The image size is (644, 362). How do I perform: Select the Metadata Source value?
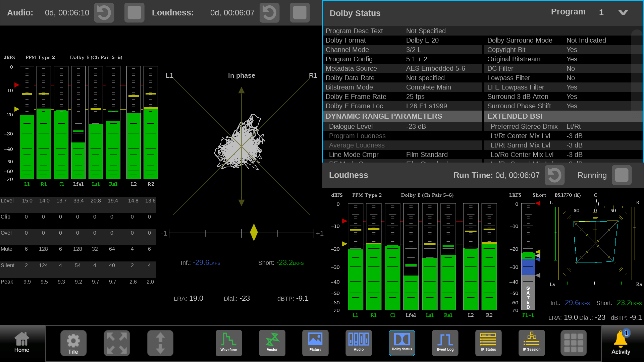tap(435, 68)
